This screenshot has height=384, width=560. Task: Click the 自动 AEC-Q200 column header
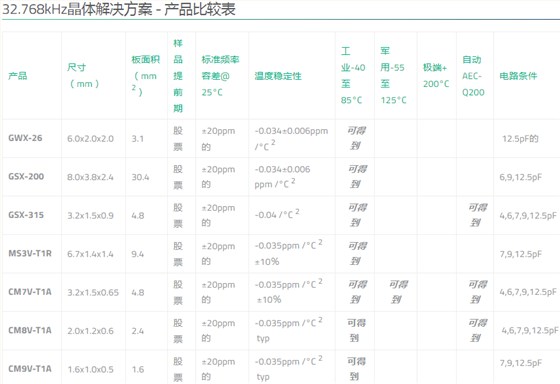473,75
